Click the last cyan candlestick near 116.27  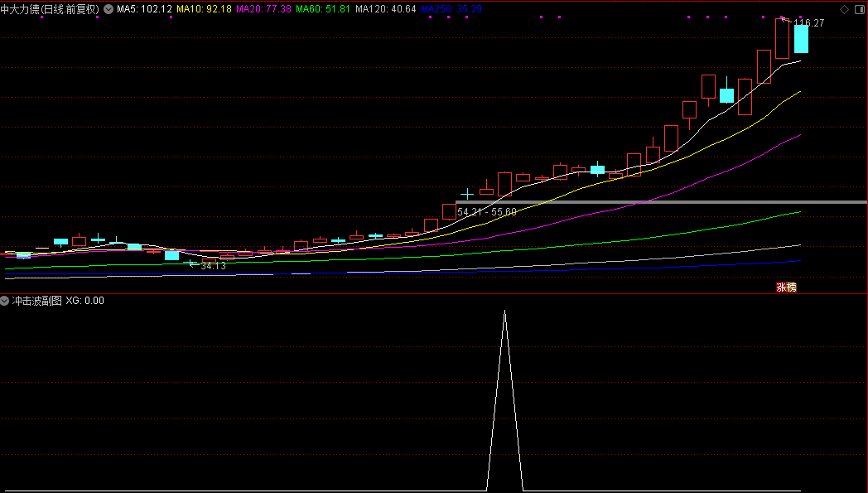pos(801,39)
